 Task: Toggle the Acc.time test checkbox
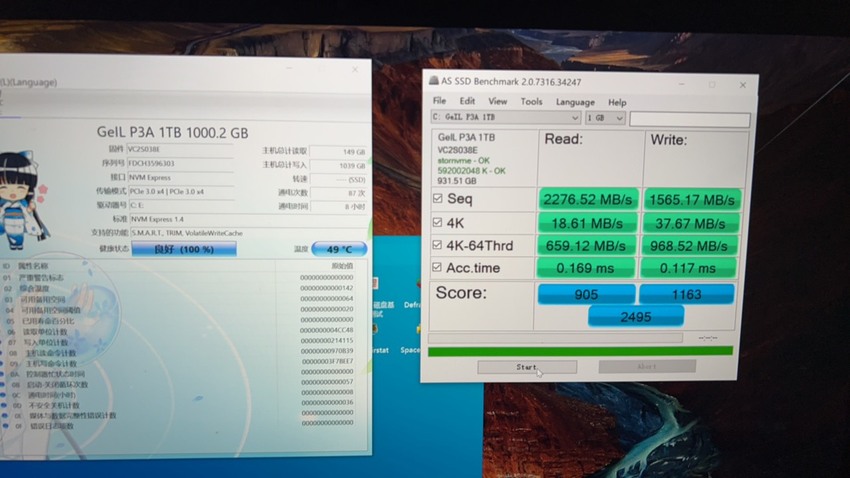tap(437, 267)
